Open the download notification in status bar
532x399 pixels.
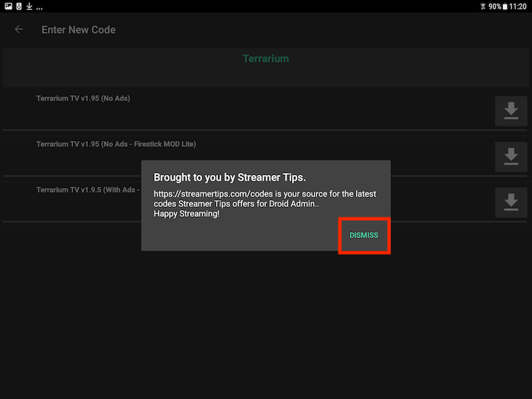tap(29, 6)
